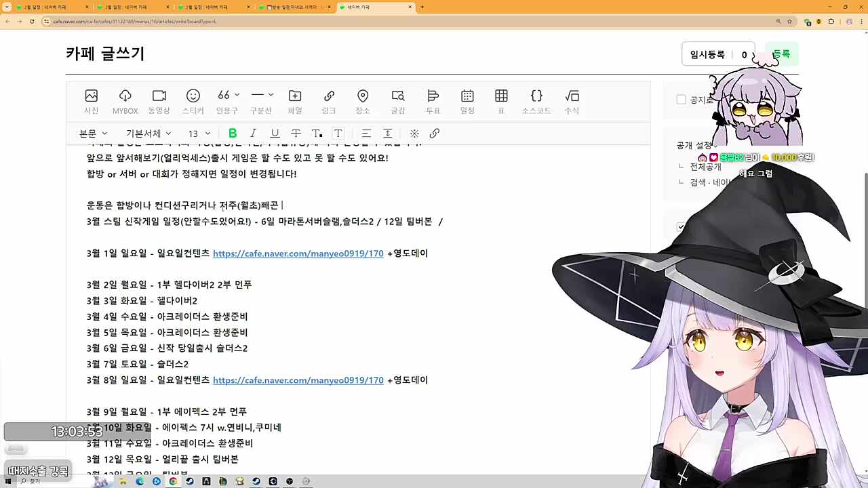868x488 pixels.
Task: Check the 공지로 등록 checkbox
Action: point(682,100)
